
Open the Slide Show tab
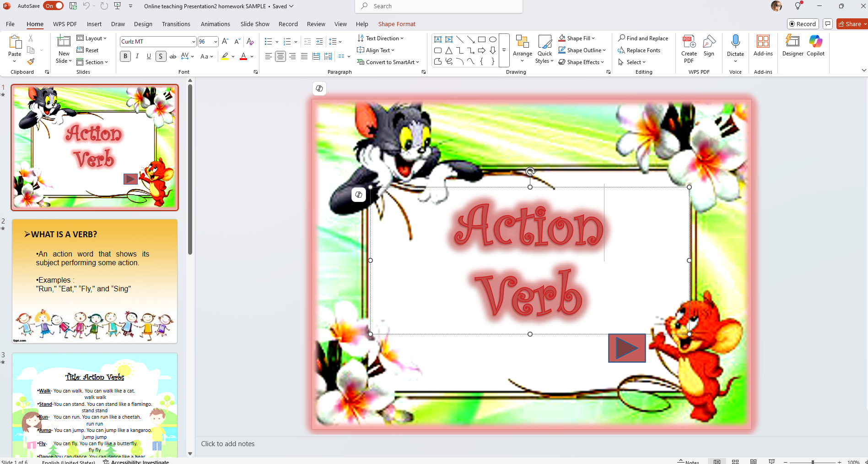[255, 24]
